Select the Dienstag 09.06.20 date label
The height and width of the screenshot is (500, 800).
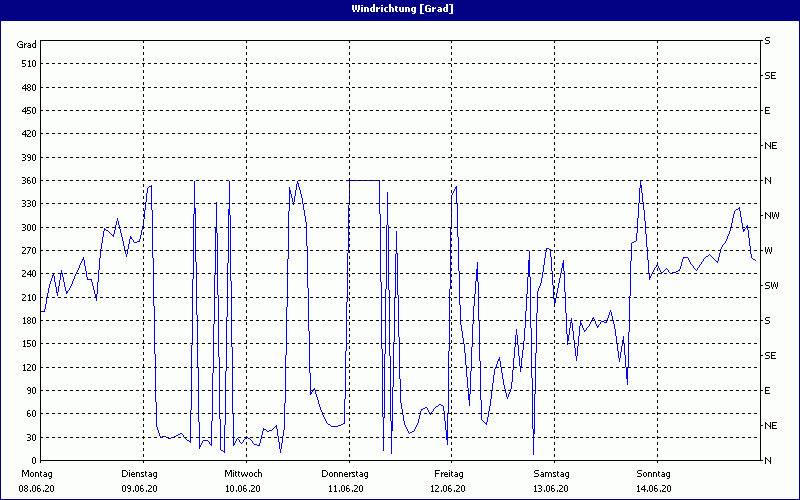click(140, 480)
